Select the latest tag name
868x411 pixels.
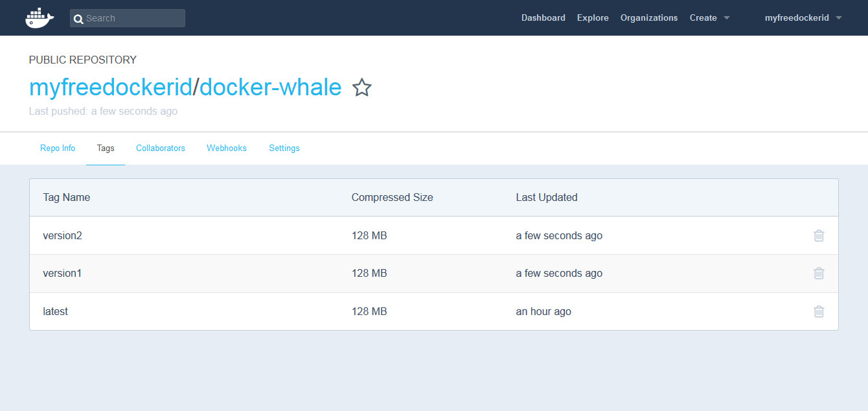point(56,311)
